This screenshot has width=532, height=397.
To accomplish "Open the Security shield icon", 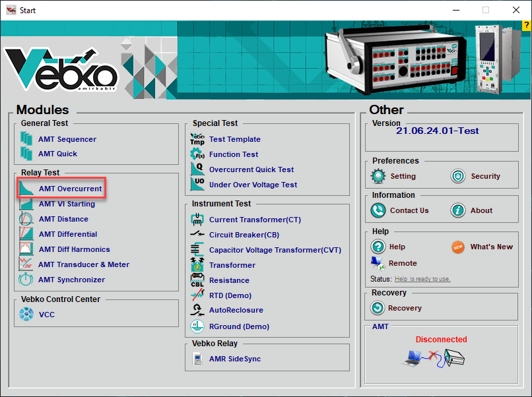I will [x=458, y=176].
